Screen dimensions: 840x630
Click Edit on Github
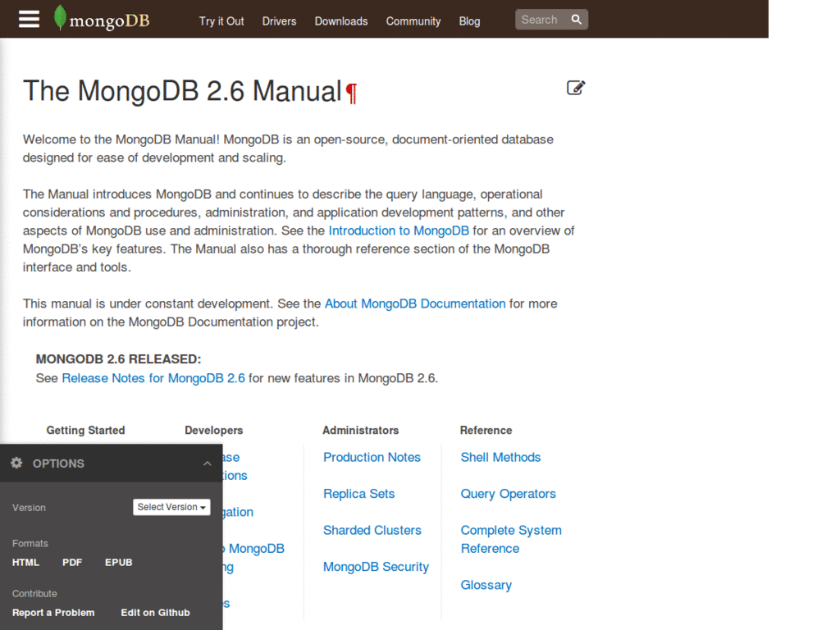[x=155, y=612]
